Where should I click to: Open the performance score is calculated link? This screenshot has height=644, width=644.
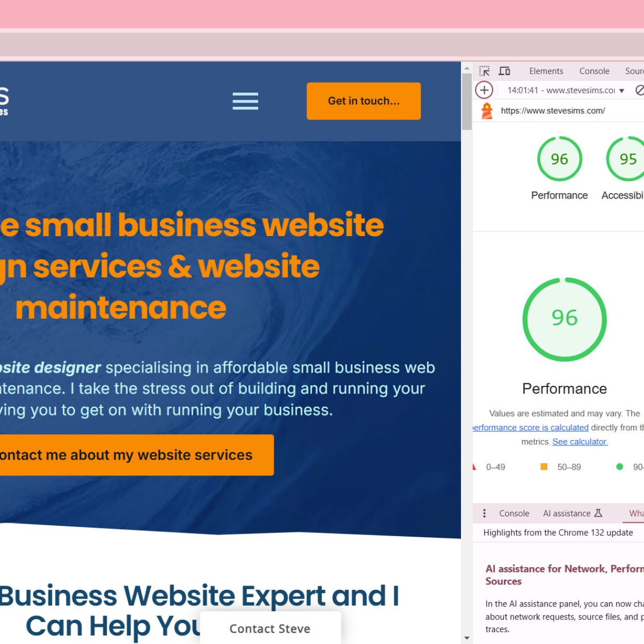point(530,428)
